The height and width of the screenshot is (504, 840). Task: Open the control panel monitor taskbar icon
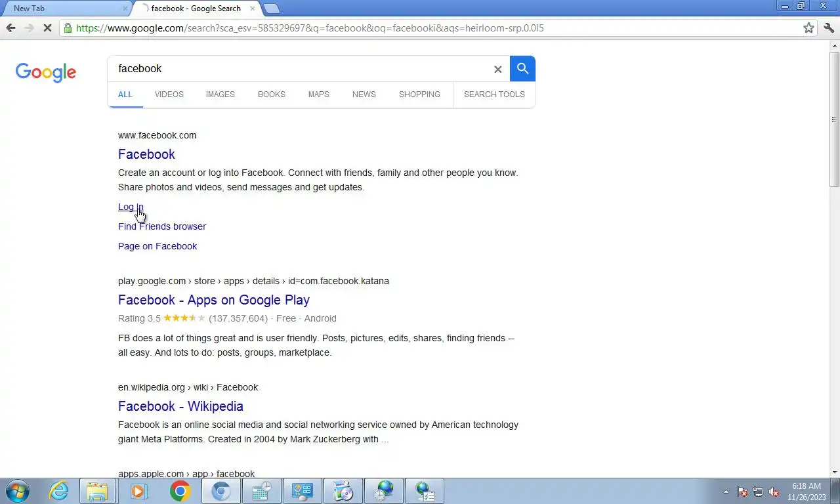(303, 491)
